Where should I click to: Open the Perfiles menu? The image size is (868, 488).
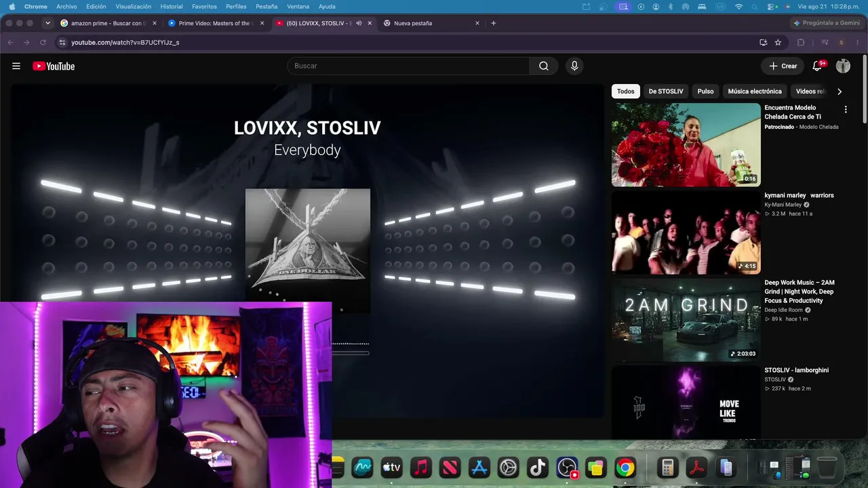tap(236, 7)
